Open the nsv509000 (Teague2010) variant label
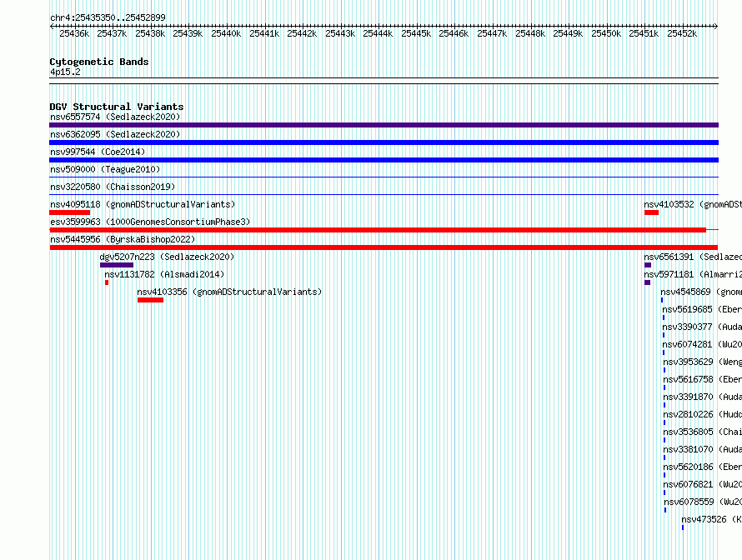Screen dimensions: 742x560 tap(105, 169)
